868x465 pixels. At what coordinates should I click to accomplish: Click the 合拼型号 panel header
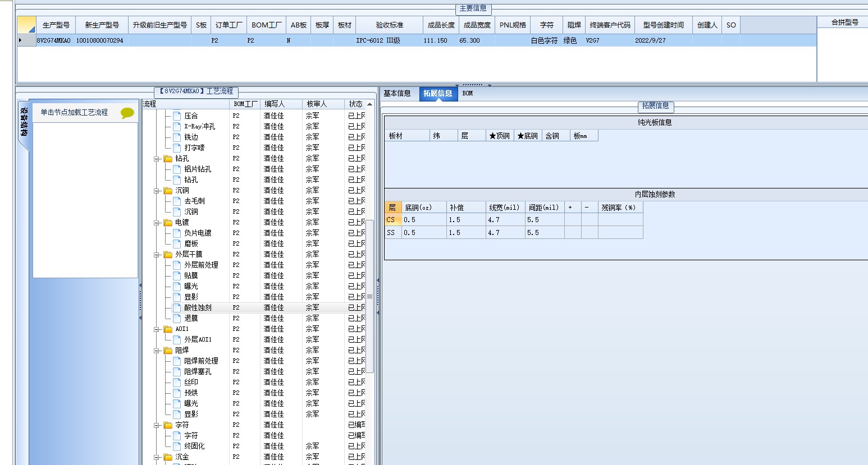[x=845, y=22]
